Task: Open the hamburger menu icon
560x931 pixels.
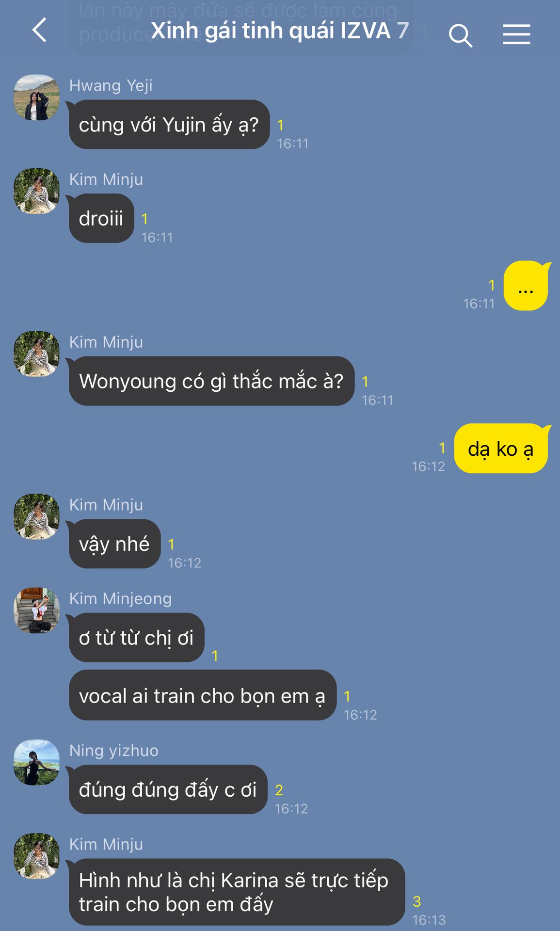Action: pyautogui.click(x=516, y=34)
